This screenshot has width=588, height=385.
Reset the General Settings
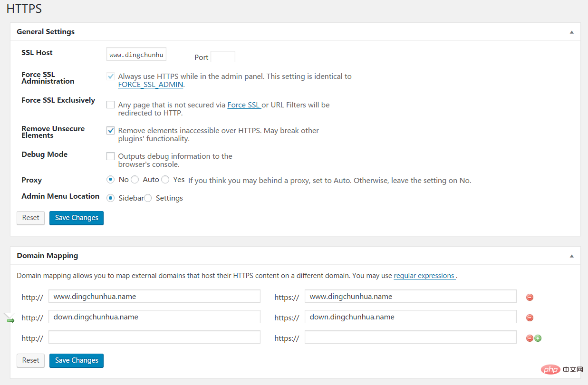coord(30,218)
